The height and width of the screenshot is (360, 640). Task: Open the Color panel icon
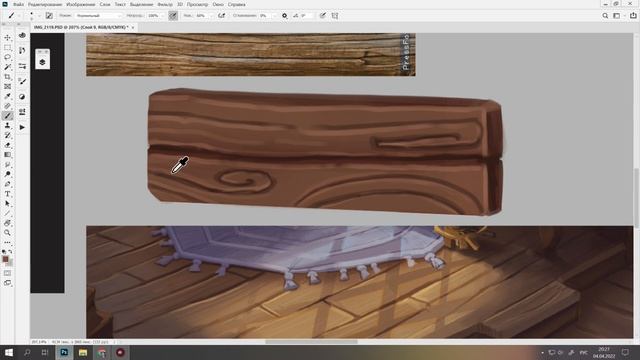[22, 36]
